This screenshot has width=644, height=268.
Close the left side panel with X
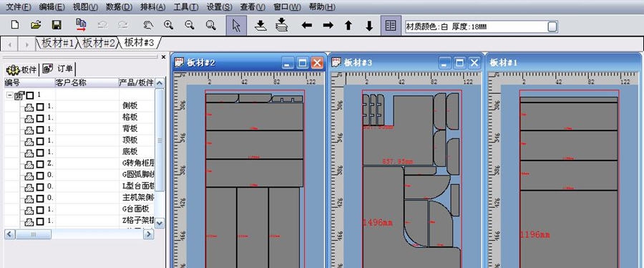point(163,57)
